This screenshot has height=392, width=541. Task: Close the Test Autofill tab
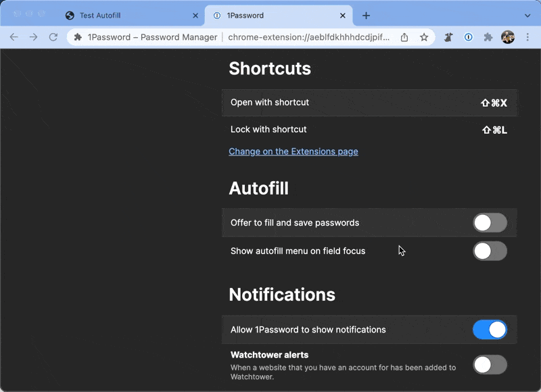pos(195,16)
